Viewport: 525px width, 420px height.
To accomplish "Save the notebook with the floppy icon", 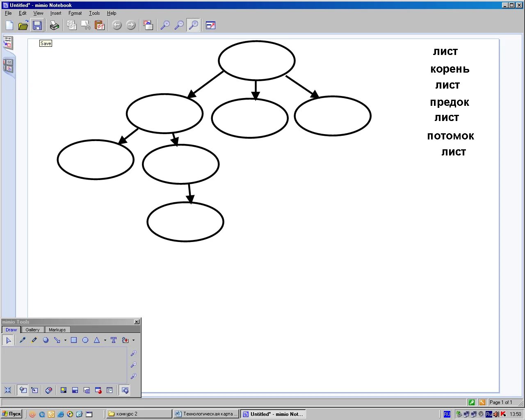I will 37,25.
